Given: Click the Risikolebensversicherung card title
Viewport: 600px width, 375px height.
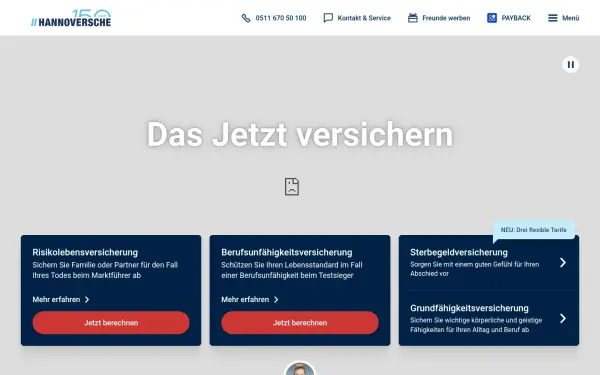Looking at the screenshot, I should [85, 253].
